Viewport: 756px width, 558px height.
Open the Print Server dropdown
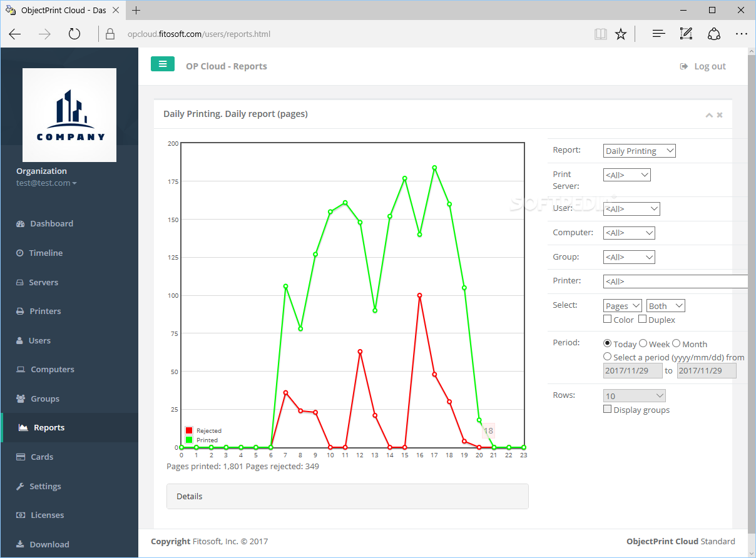click(627, 175)
